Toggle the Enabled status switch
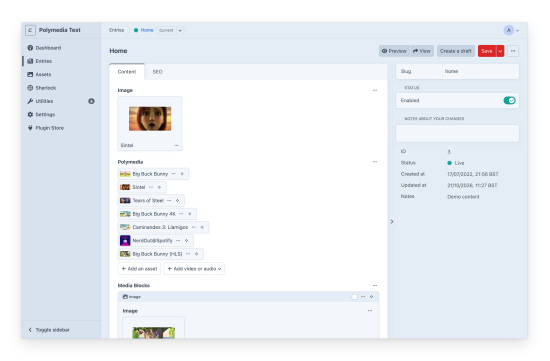The image size is (550, 361). pyautogui.click(x=509, y=101)
